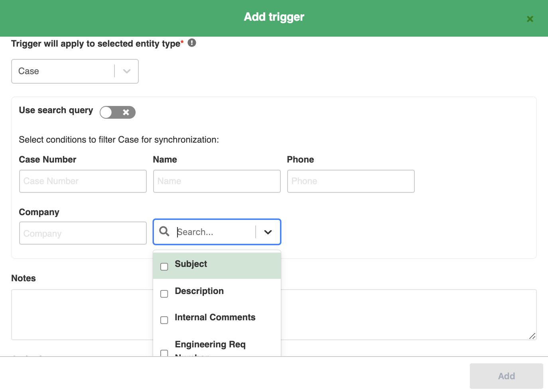Expand entity type list via chevron arrow

point(127,71)
